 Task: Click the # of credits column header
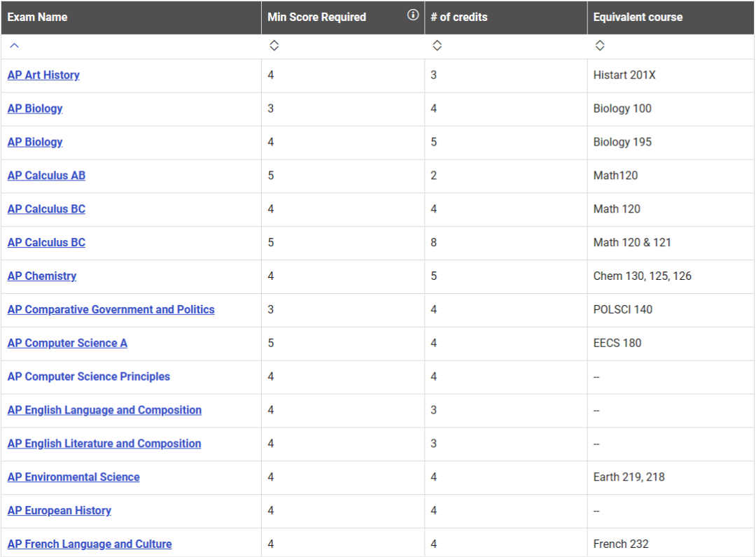pyautogui.click(x=458, y=17)
